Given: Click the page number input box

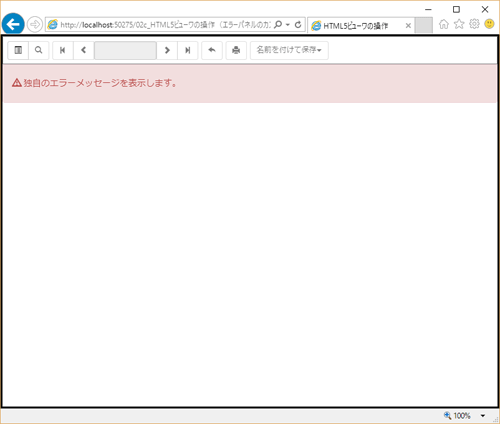Looking at the screenshot, I should click(x=125, y=50).
